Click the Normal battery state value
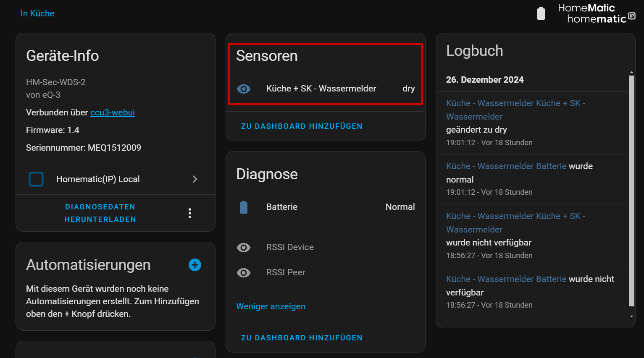Viewport: 644px width, 358px height. coord(400,207)
